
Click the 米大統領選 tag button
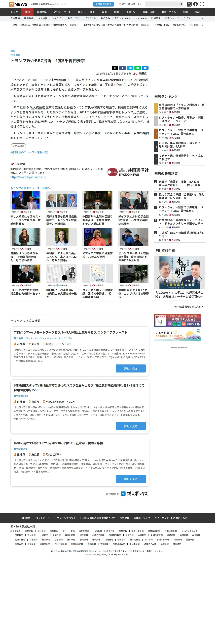(x=19, y=146)
